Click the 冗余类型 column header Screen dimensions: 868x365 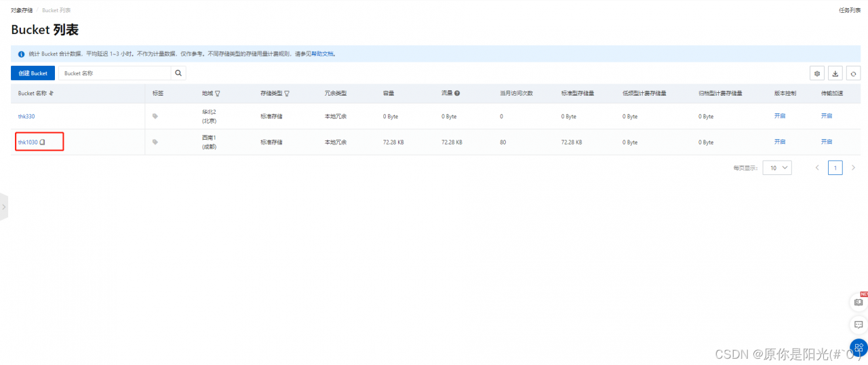point(336,94)
